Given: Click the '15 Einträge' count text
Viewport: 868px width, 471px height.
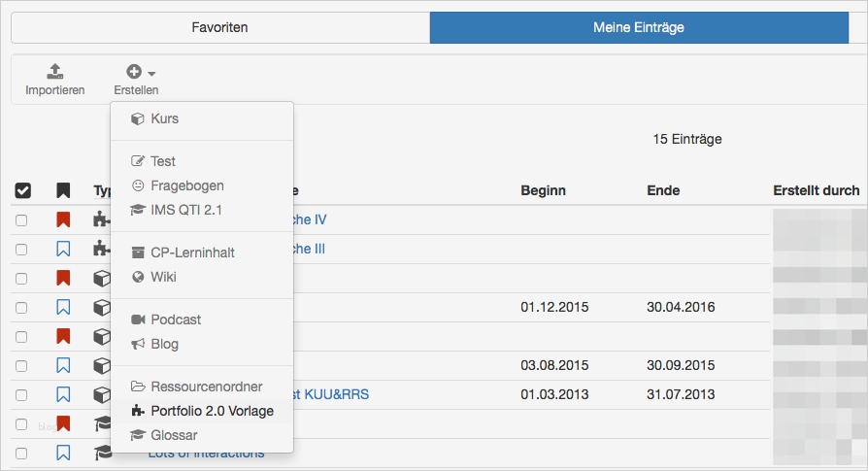Looking at the screenshot, I should 687,139.
